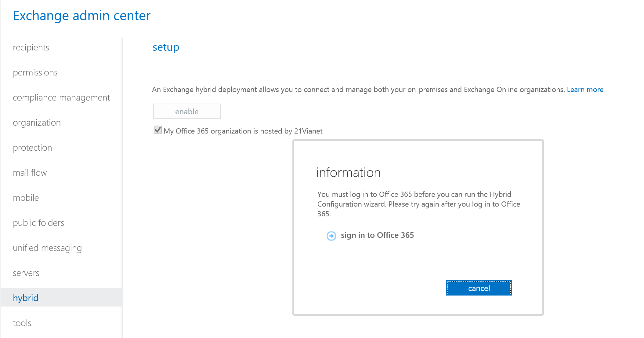The height and width of the screenshot is (338, 644).
Task: Go to compliance management
Action: [61, 97]
